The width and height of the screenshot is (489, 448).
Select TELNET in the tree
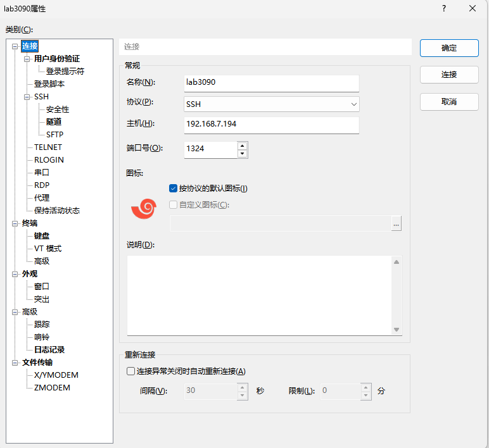click(48, 147)
